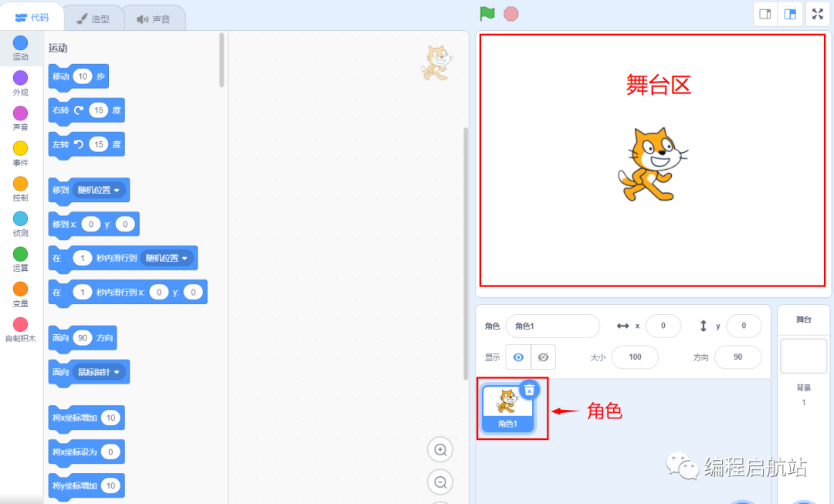Click the sprite y coordinate field
This screenshot has height=504, width=834.
tap(744, 326)
